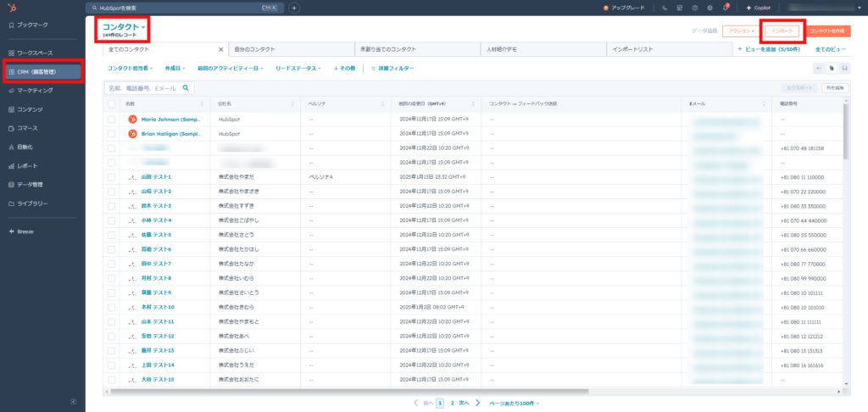Click the 列を編集 button
868x412 pixels.
tap(835, 87)
